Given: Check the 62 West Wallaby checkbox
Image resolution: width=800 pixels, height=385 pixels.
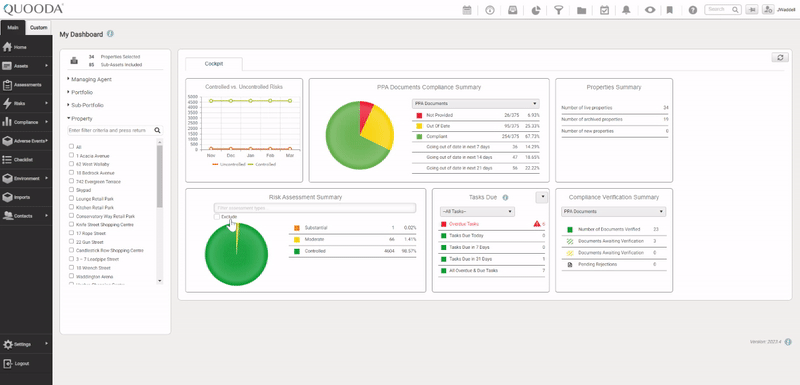Looking at the screenshot, I should [x=71, y=164].
